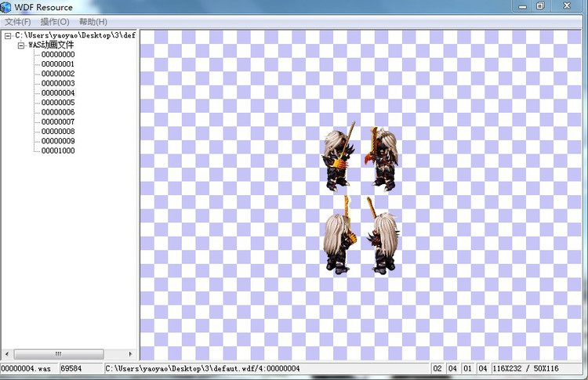The height and width of the screenshot is (380, 588).
Task: Click the top-left warrior sprite frame
Action: (x=339, y=157)
